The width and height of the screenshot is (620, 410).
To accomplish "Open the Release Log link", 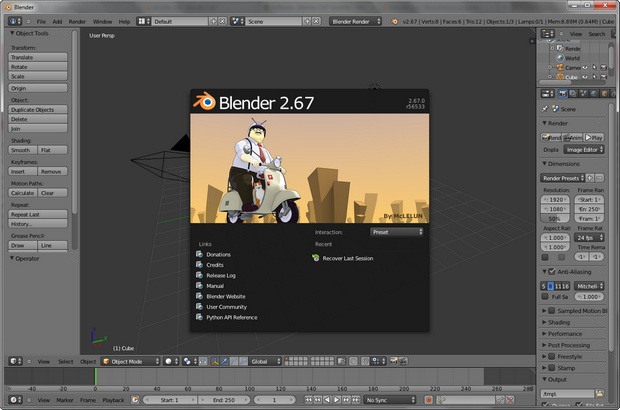I will tap(215, 276).
